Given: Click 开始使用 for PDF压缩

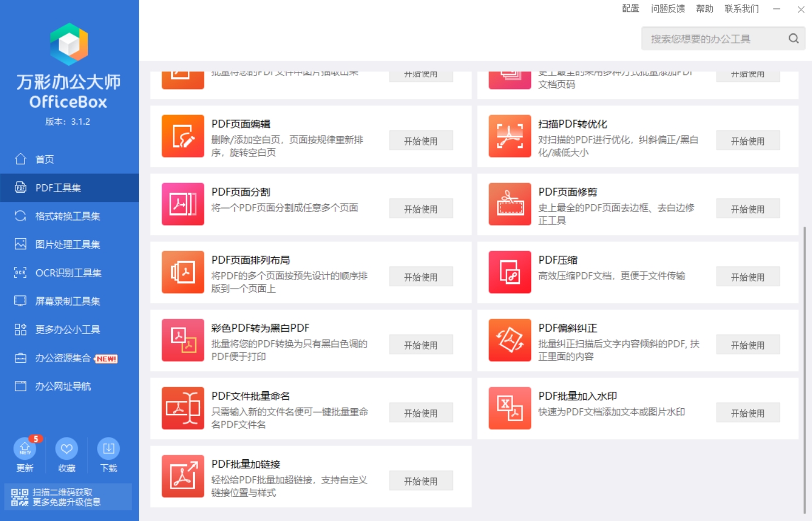Looking at the screenshot, I should (x=748, y=277).
